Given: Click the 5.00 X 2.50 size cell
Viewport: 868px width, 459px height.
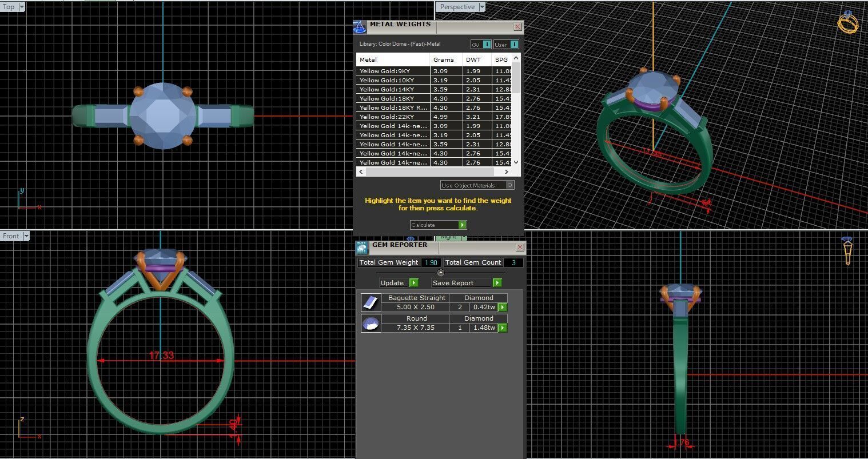Looking at the screenshot, I should [x=416, y=307].
